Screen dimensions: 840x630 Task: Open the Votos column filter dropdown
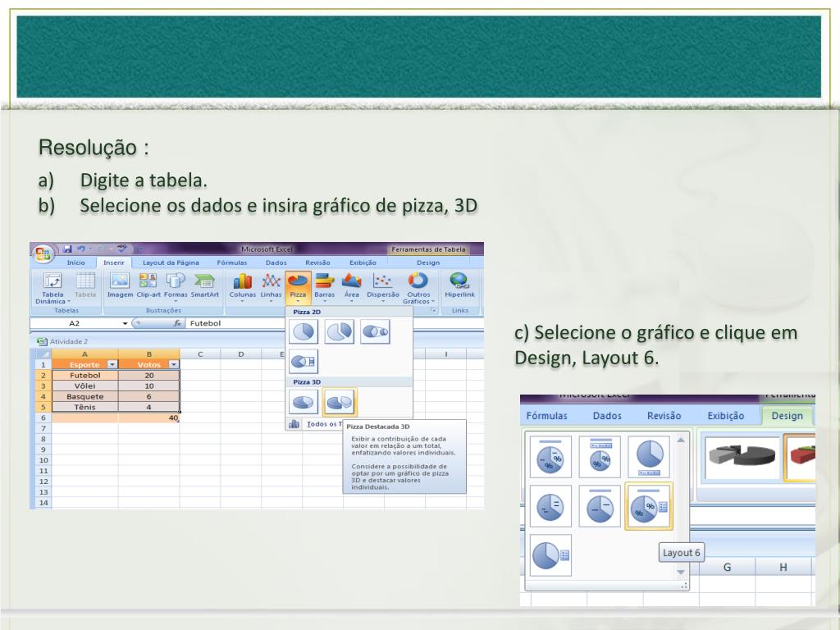click(174, 365)
